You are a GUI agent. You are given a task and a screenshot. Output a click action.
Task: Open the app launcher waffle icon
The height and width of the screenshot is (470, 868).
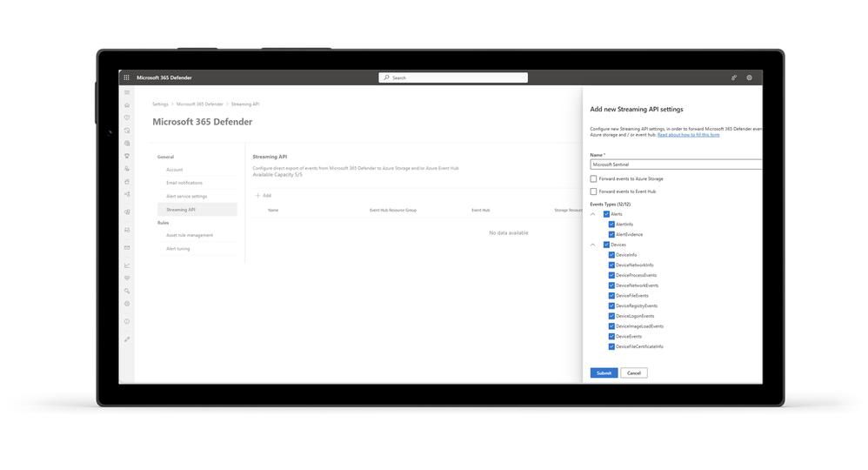[127, 77]
